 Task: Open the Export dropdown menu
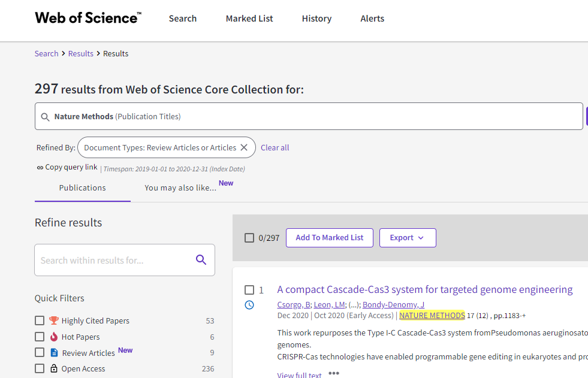pyautogui.click(x=408, y=238)
